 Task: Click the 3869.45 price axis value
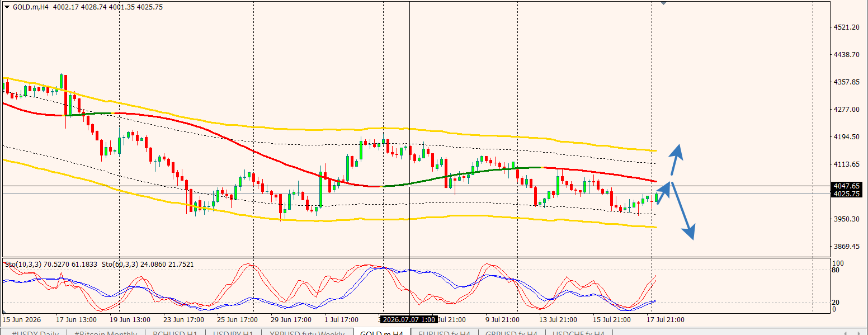[x=846, y=246]
